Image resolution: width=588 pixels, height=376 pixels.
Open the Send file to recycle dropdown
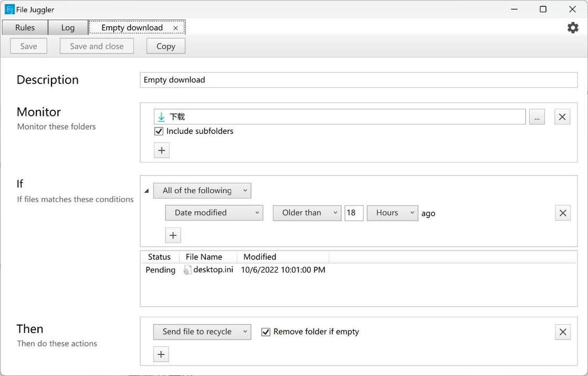202,332
